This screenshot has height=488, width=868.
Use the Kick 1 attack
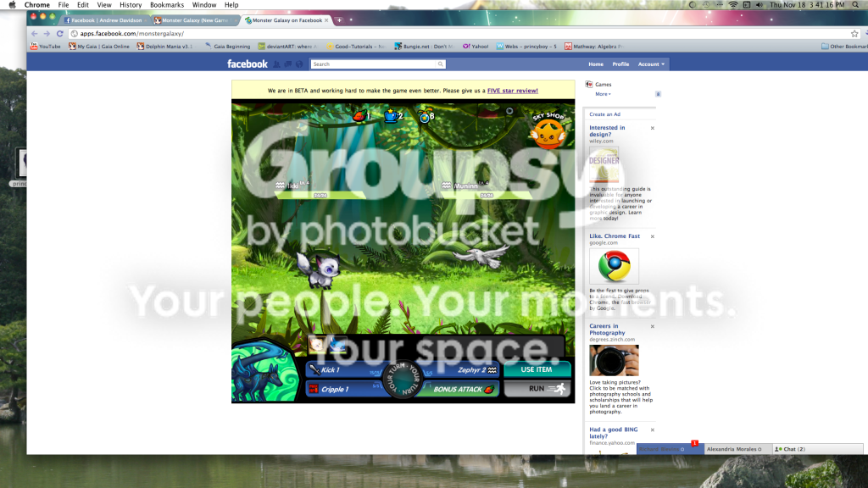coord(344,369)
